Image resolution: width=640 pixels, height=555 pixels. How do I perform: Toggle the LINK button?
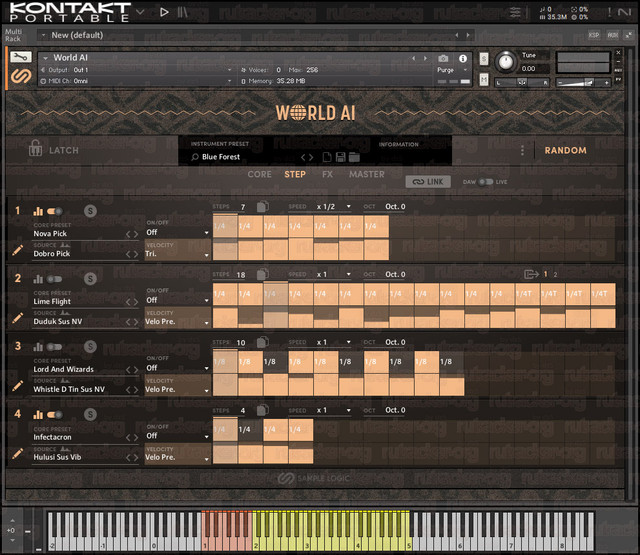[x=428, y=182]
